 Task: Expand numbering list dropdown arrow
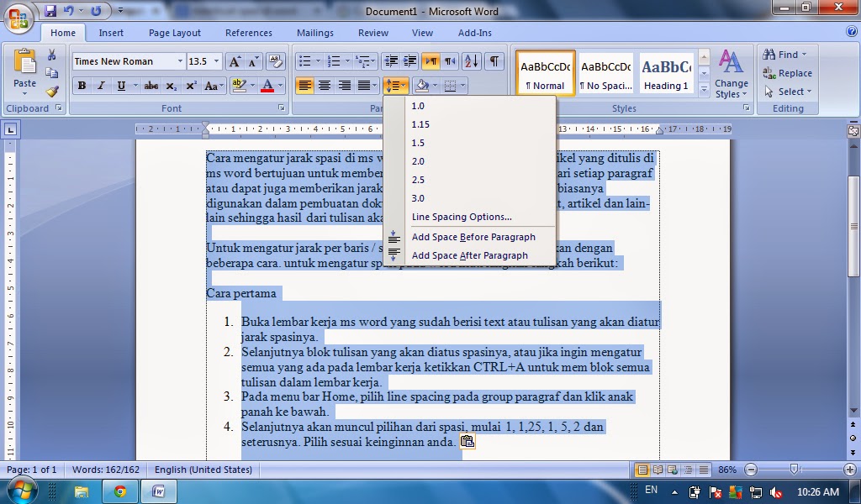(347, 60)
